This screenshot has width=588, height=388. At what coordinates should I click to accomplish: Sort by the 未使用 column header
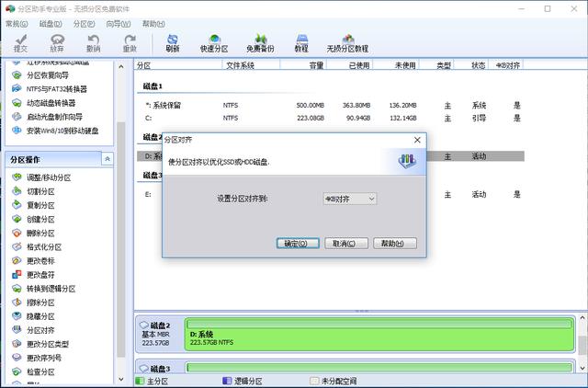(396, 65)
